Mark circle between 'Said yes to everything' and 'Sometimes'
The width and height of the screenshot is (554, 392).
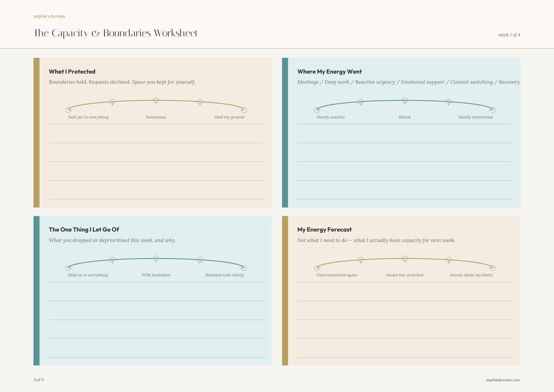(112, 102)
